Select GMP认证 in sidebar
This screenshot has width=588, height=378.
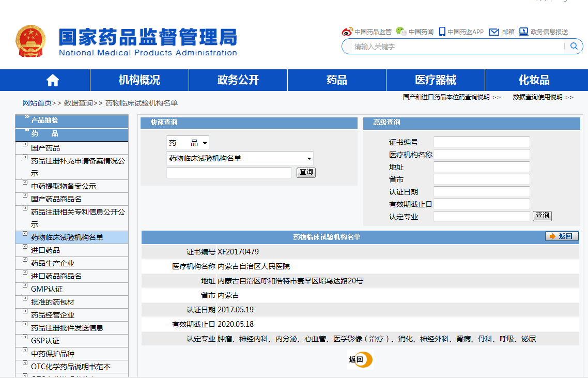47,289
